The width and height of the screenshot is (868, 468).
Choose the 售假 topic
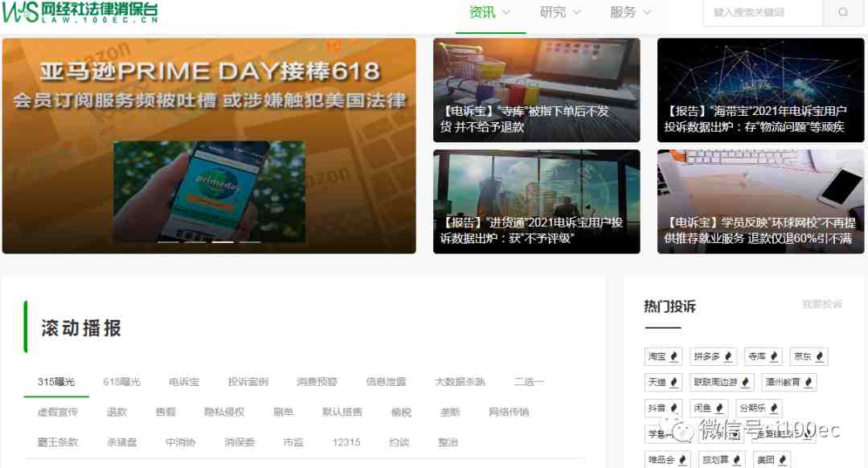coord(166,412)
